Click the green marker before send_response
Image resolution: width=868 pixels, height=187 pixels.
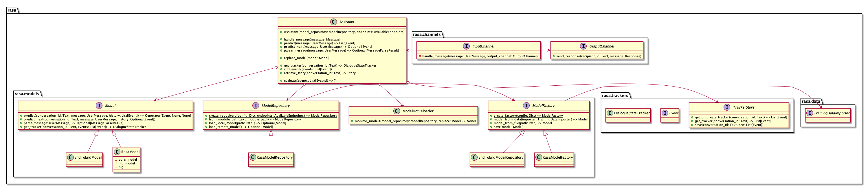[x=554, y=56]
